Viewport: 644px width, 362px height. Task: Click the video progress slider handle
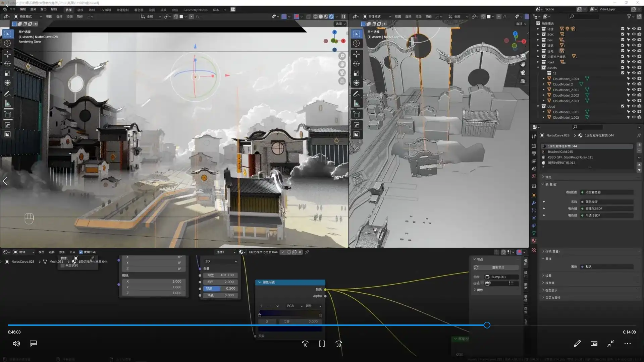487,325
